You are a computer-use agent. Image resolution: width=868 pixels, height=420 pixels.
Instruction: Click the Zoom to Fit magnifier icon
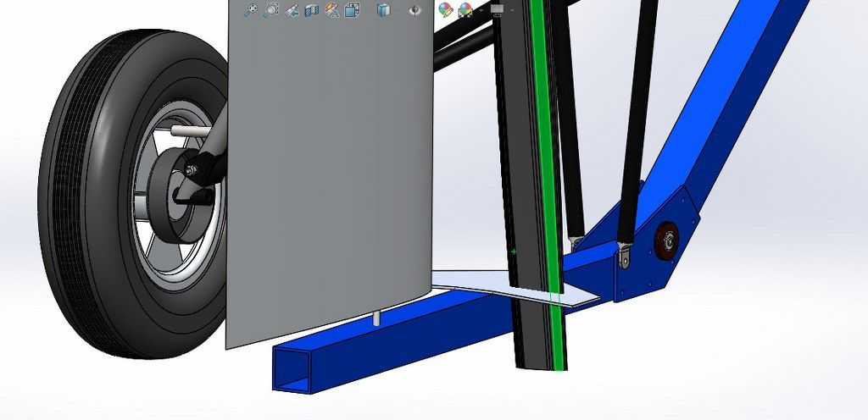pos(250,10)
